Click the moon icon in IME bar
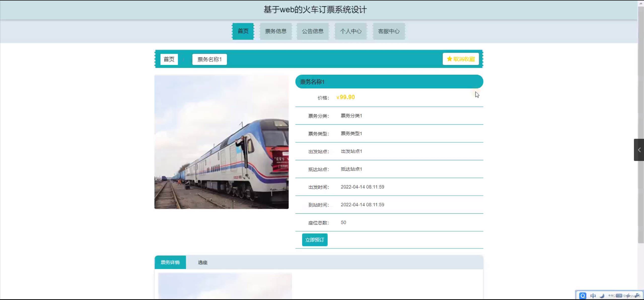 [x=602, y=295]
